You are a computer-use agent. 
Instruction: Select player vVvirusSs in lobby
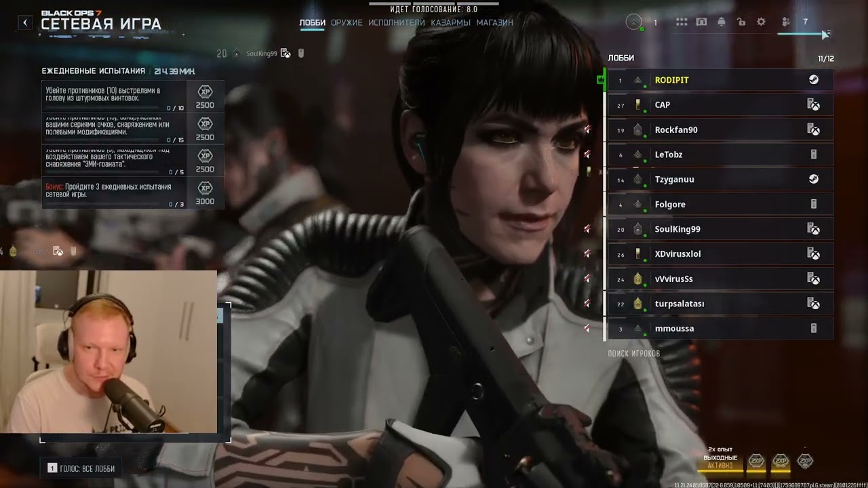(x=721, y=279)
